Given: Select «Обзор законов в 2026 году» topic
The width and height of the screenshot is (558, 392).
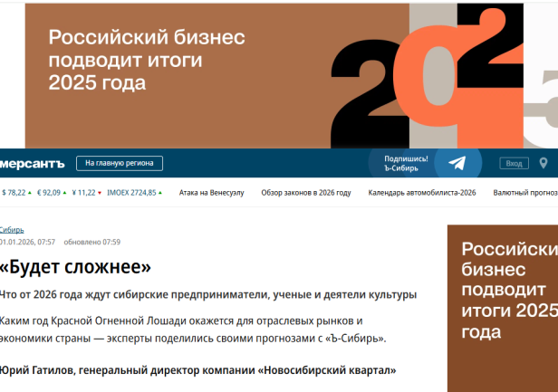Looking at the screenshot, I should (x=305, y=192).
